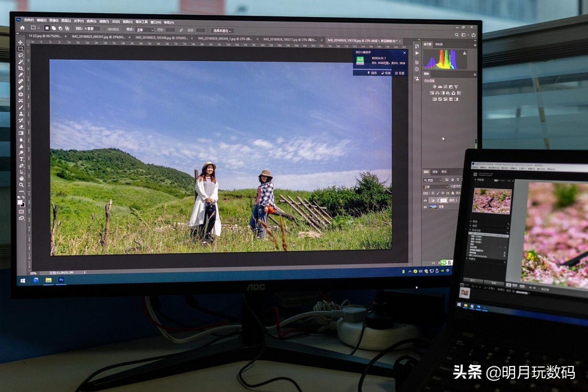Image resolution: width=588 pixels, height=392 pixels.
Task: Select the Clone Stamp tool
Action: point(22,114)
